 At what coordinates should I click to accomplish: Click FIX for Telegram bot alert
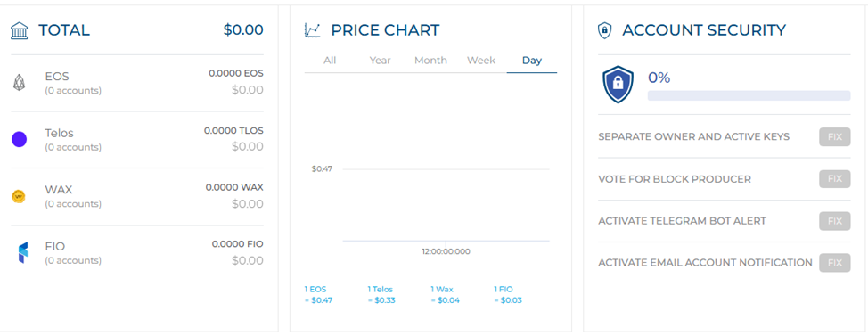coord(835,221)
